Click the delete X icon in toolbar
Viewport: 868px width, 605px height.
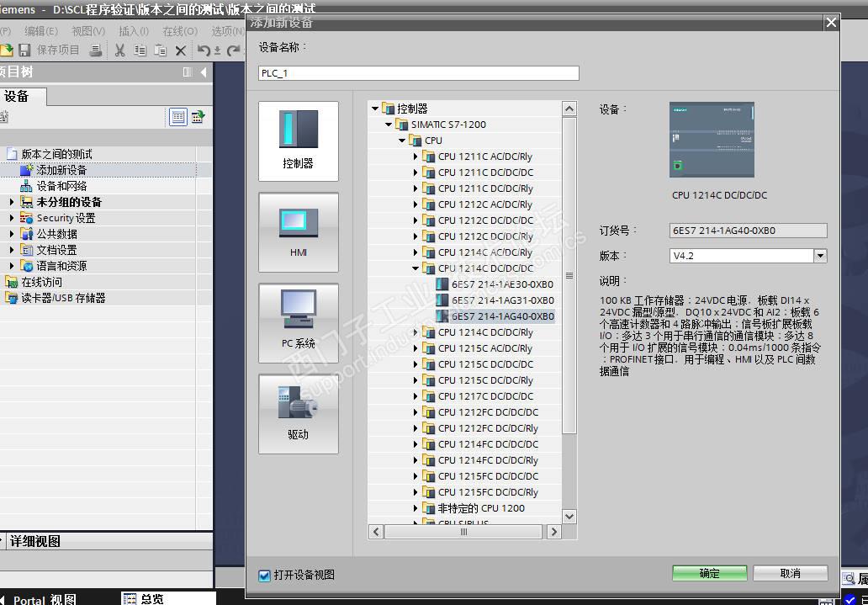pos(181,51)
